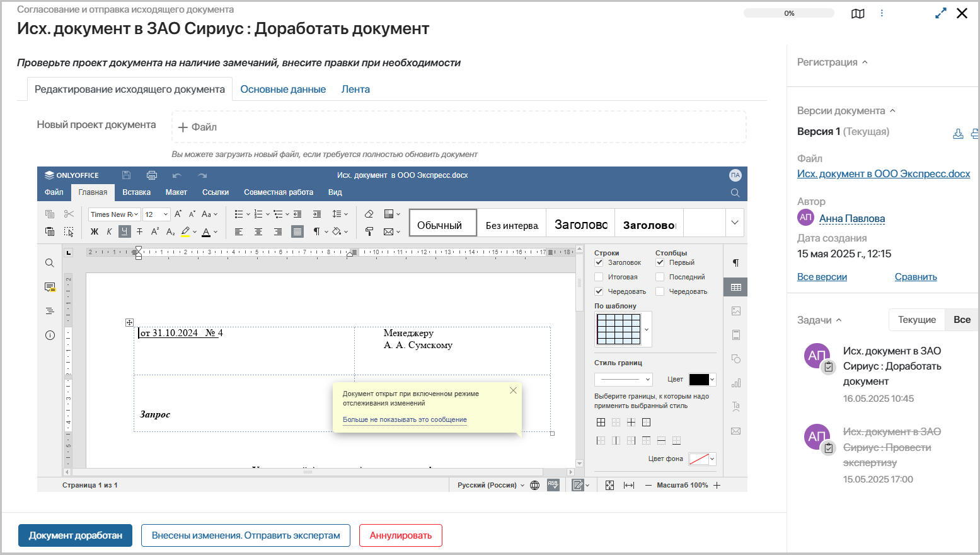Enable the Последний columns checkbox

660,277
